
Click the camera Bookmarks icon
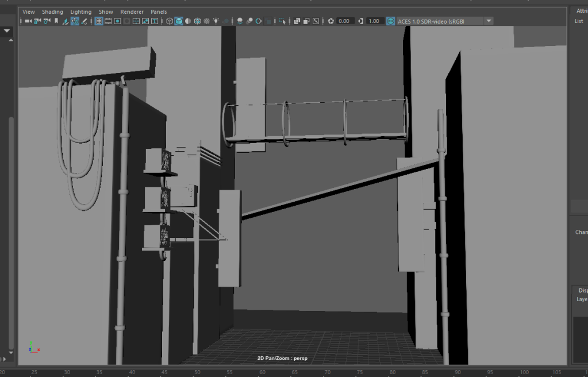56,21
